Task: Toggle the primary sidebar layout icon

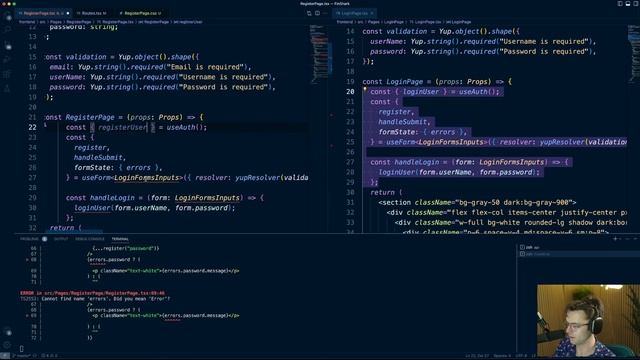Action: tap(620, 4)
